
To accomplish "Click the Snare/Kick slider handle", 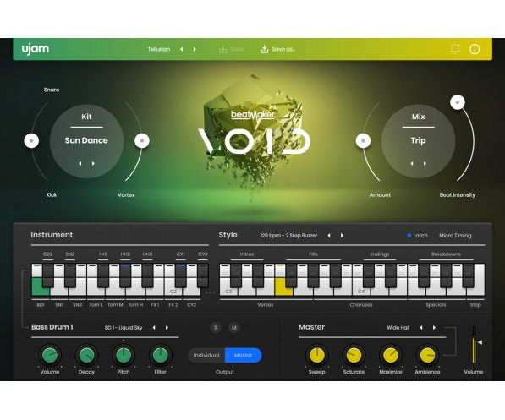I will 31,140.
